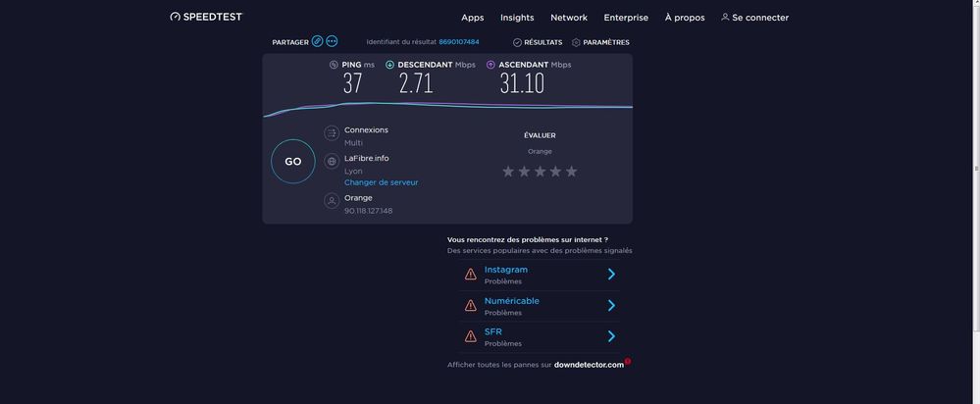
Task: Click the Ping gauge icon
Action: 334,65
